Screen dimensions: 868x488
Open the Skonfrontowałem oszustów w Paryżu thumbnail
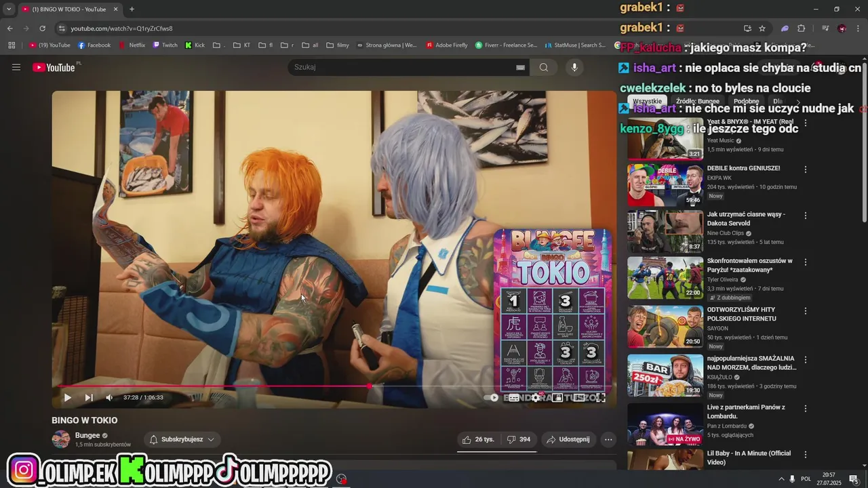[x=665, y=277]
